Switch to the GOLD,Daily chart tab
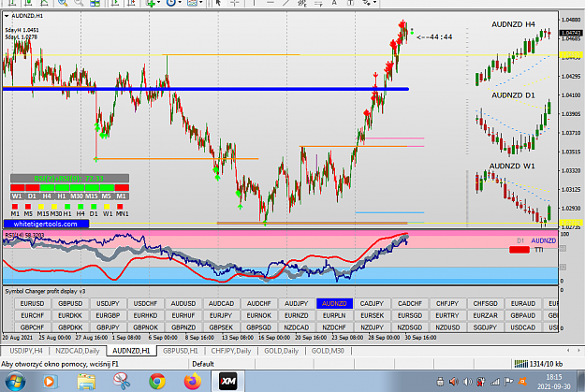 [x=282, y=351]
